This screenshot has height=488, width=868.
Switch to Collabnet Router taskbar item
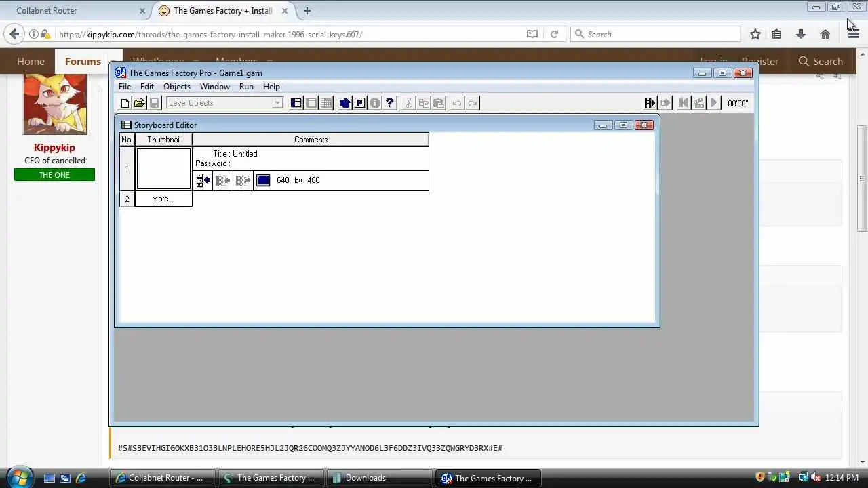click(x=163, y=478)
